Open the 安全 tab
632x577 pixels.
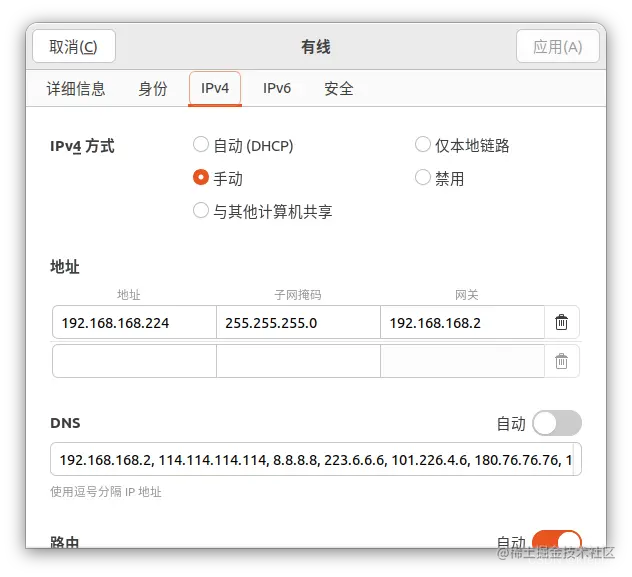[339, 89]
